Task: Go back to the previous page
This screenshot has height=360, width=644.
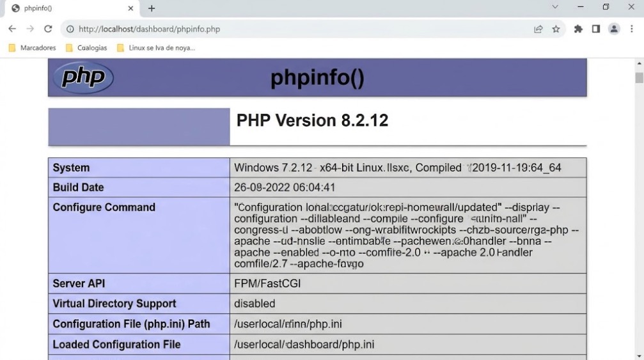Action: click(x=12, y=29)
